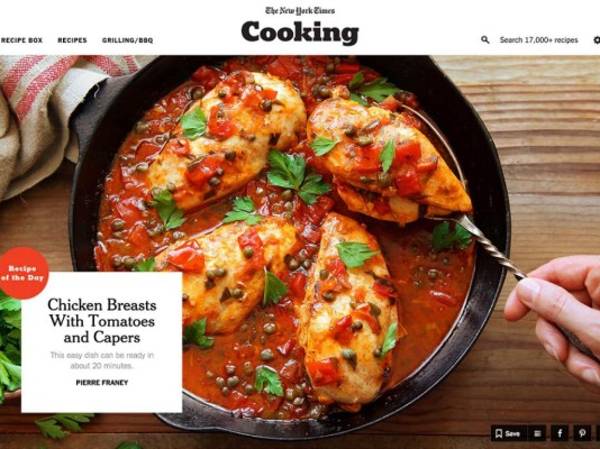Go to the Grilling/BBQ section
600x449 pixels.
click(x=127, y=40)
